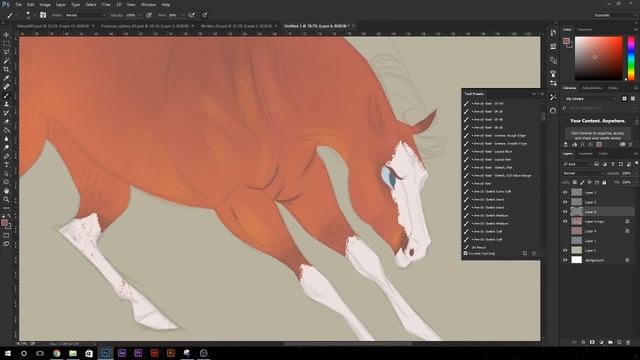640x360 pixels.
Task: Click the library search field
Action: pos(598,108)
